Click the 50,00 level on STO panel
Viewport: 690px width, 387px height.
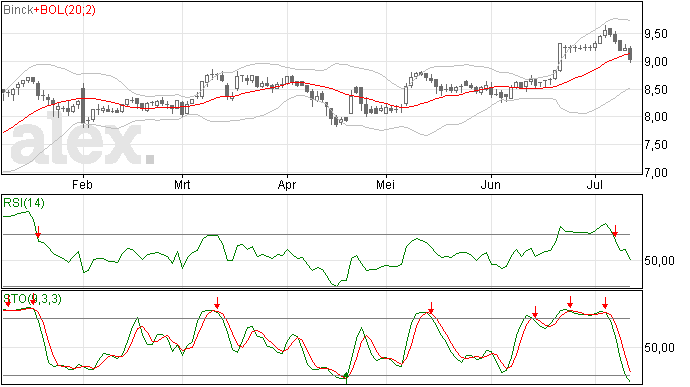tap(659, 348)
